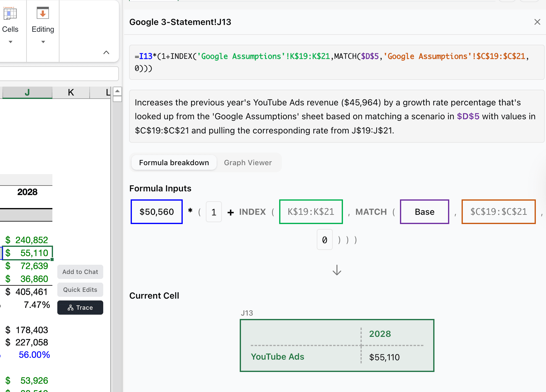Click the J13 current cell card
The image size is (546, 392).
tap(337, 345)
